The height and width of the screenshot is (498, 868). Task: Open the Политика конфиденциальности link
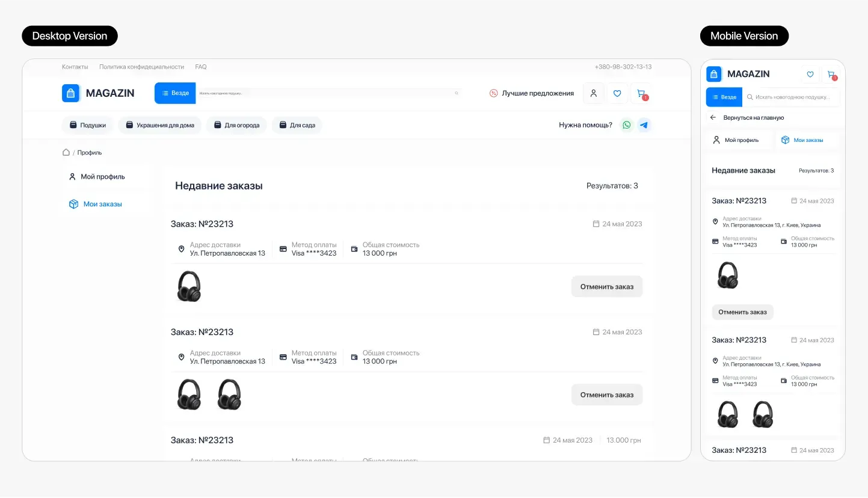(x=141, y=67)
